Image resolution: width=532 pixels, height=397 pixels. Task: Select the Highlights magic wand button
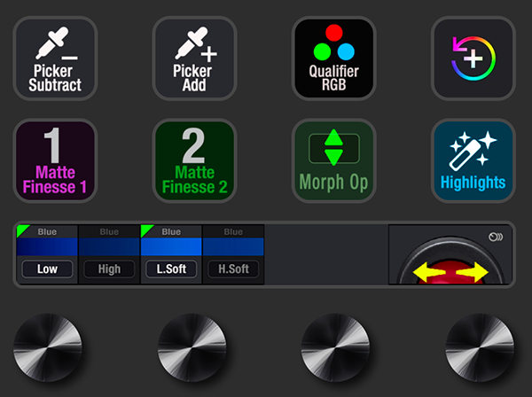(x=473, y=160)
